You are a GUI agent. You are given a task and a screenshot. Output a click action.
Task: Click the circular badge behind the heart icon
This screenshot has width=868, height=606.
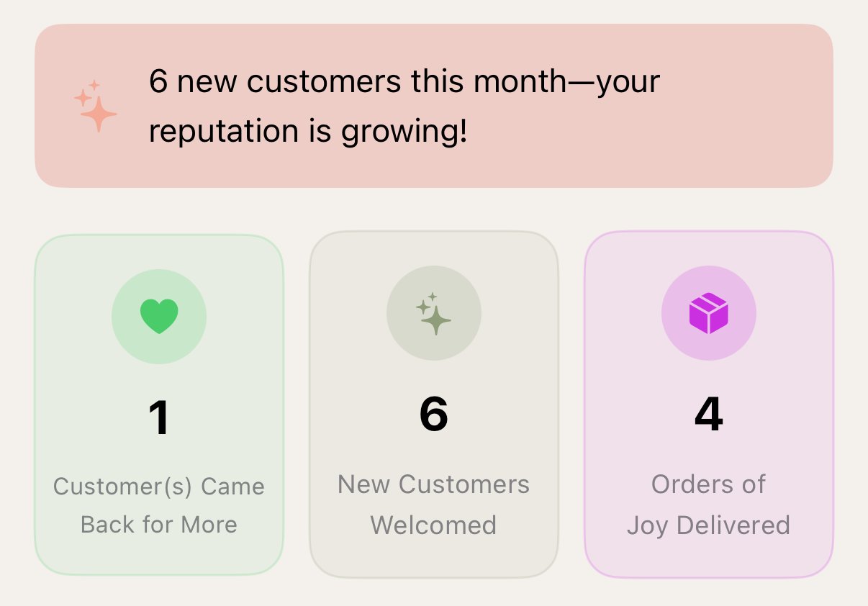tap(159, 315)
